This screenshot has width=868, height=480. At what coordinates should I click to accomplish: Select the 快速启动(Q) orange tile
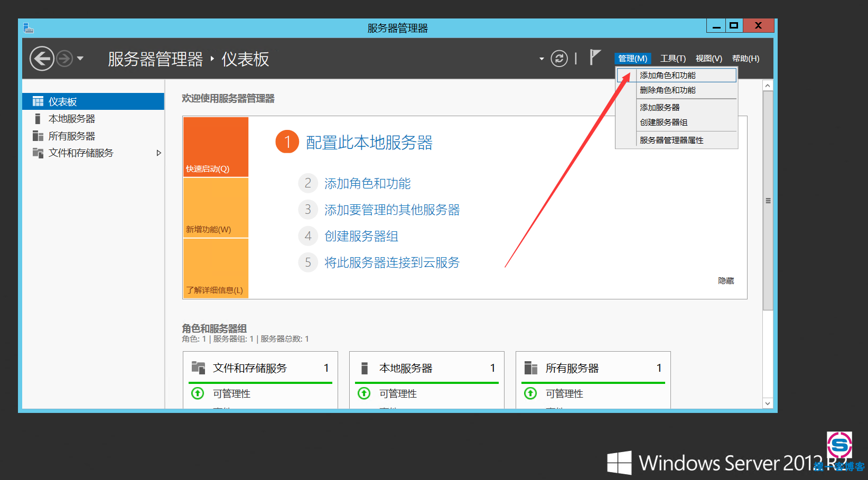pos(216,147)
